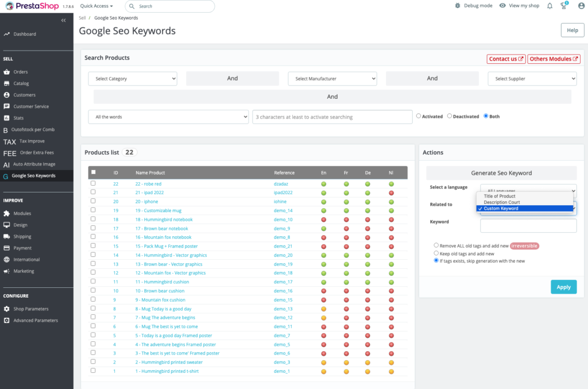
Task: Click the Orders basket icon
Action: click(6, 72)
